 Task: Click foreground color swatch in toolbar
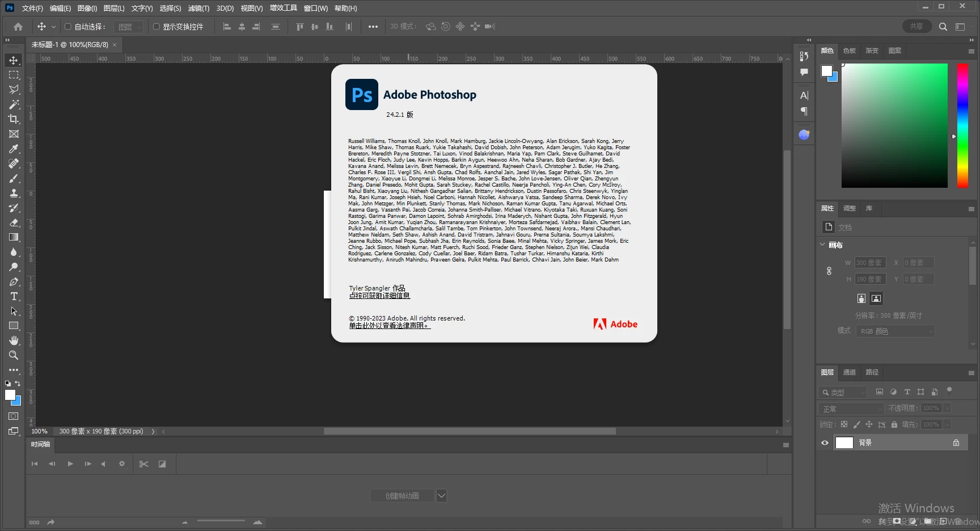[10, 395]
